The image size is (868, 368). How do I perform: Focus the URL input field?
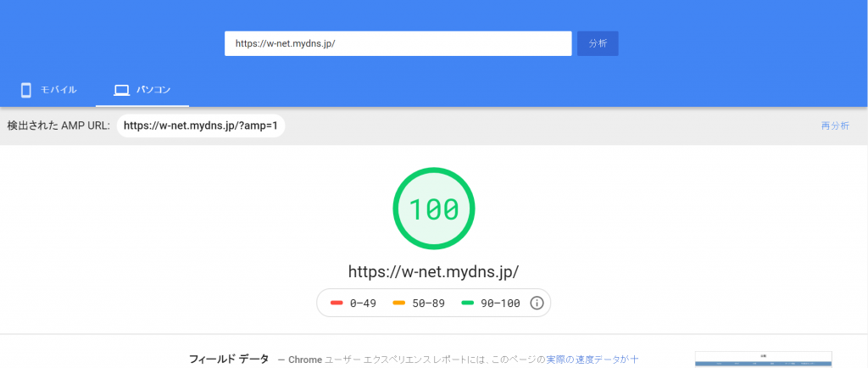click(x=398, y=43)
